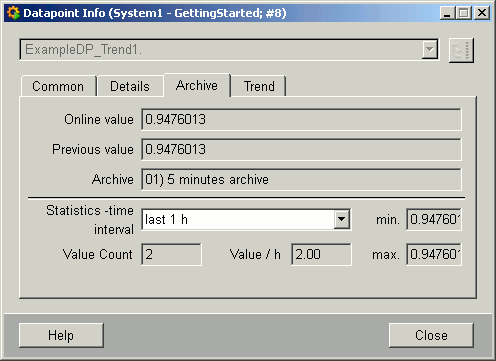Viewport: 496px width, 361px height.
Task: Click the 'Previous value' label
Action: [93, 149]
